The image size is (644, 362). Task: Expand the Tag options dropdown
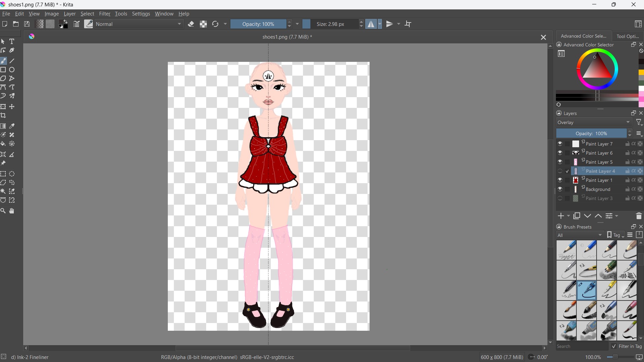tap(615, 235)
